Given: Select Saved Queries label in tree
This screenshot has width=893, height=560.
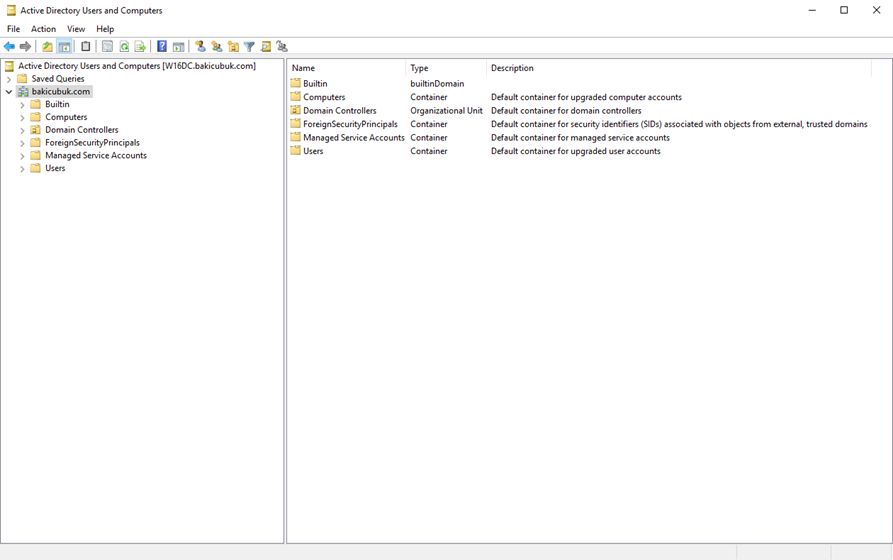Looking at the screenshot, I should 58,79.
